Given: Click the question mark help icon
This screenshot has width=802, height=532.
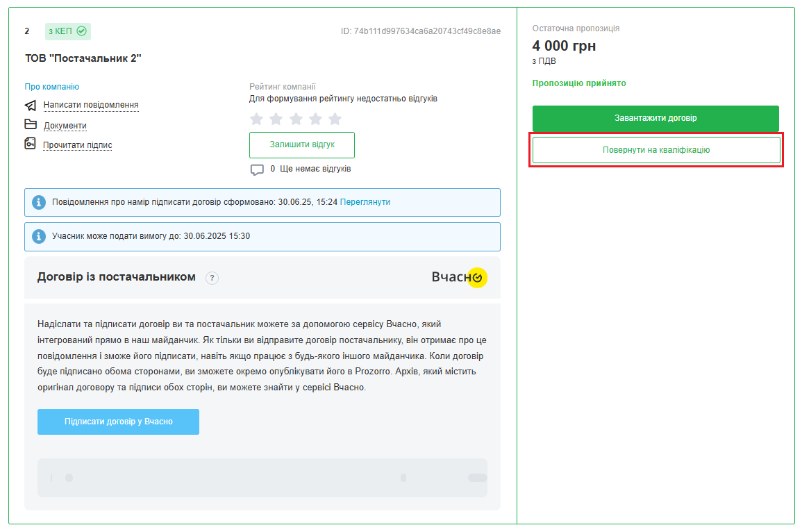Looking at the screenshot, I should click(x=212, y=278).
